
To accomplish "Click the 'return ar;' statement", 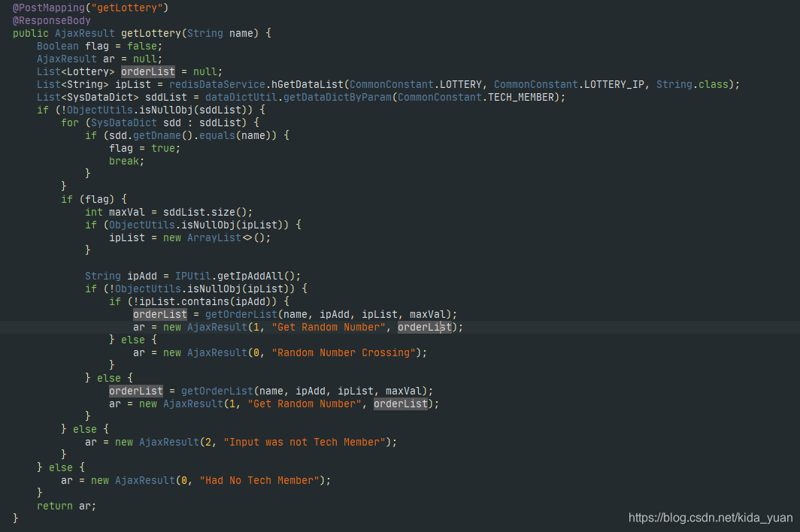I will [x=66, y=506].
